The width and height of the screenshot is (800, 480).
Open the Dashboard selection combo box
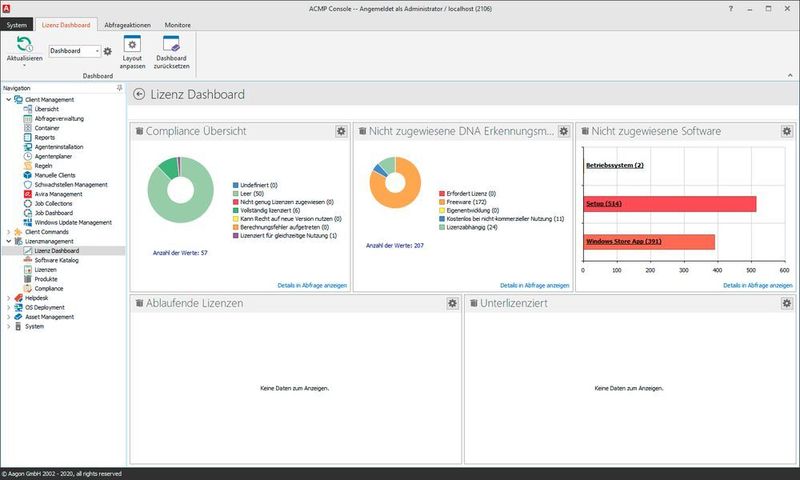[x=74, y=50]
